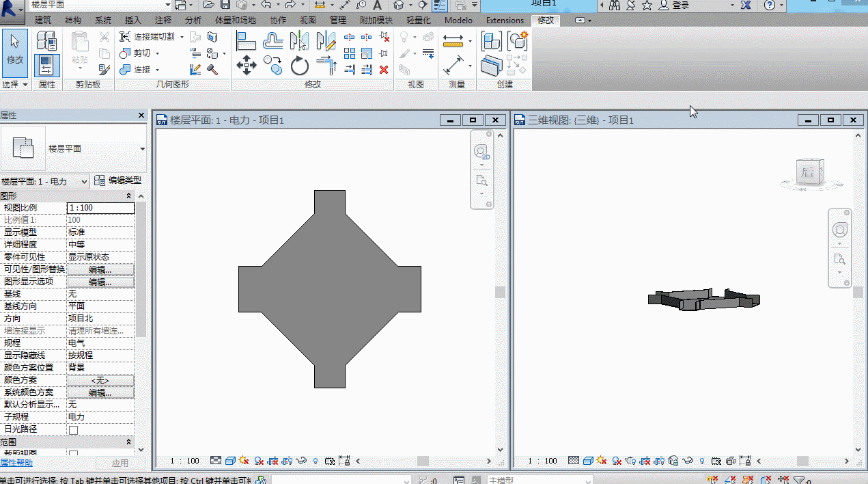868x484 pixels.
Task: Toggle the 裁剪视图 checkbox
Action: 73,454
